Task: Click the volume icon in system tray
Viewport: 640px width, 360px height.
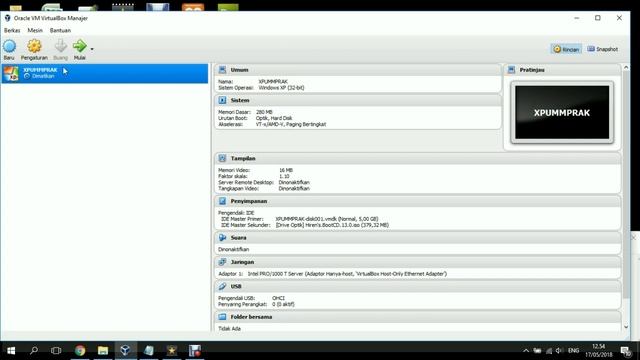Action: [559, 351]
